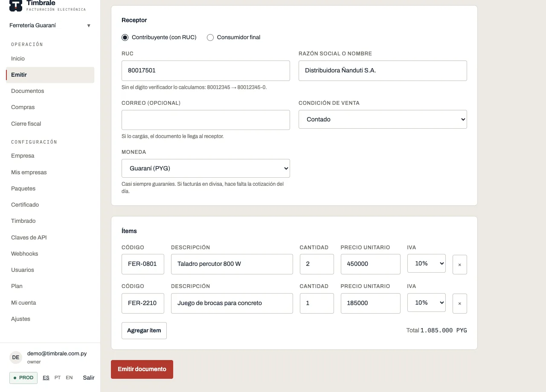Remove the Juego de brocas item row
This screenshot has width=546, height=392.
point(460,303)
